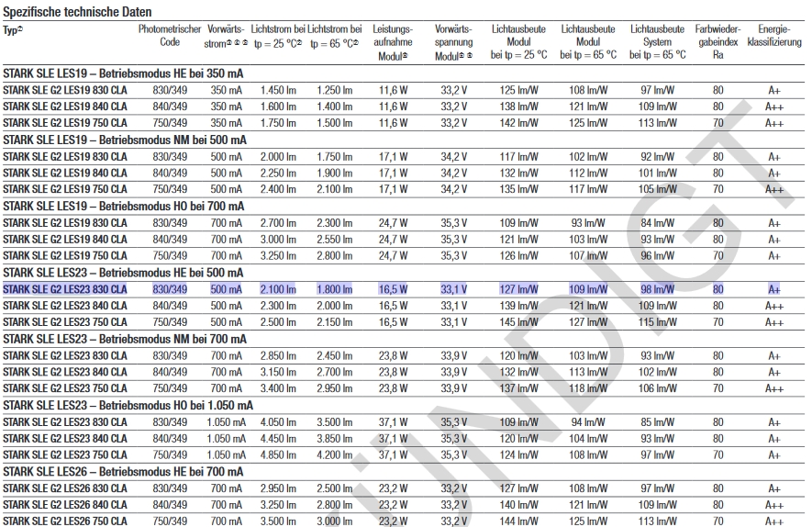Viewport: 812px width, 527px height.
Task: Click the '1.500 lm' value
Action: [x=335, y=123]
